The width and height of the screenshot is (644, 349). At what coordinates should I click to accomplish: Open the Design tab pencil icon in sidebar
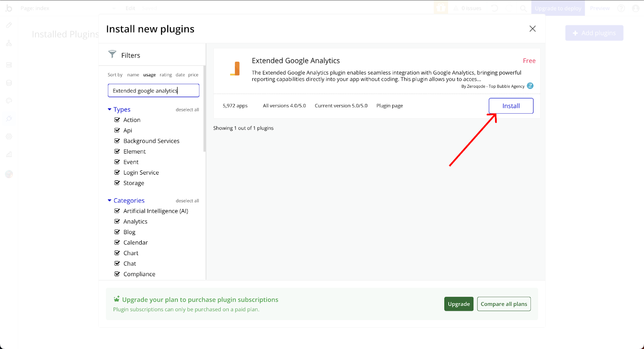click(9, 25)
